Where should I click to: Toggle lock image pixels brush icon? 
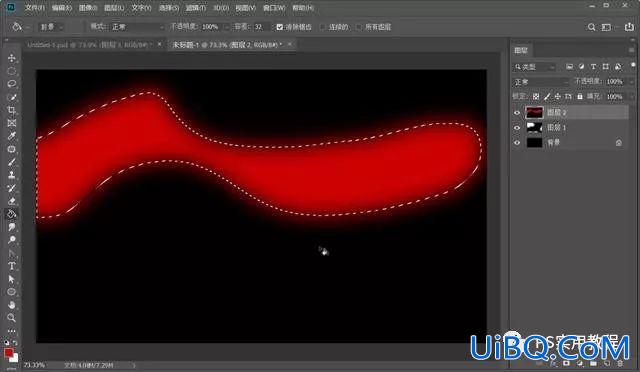coord(547,97)
